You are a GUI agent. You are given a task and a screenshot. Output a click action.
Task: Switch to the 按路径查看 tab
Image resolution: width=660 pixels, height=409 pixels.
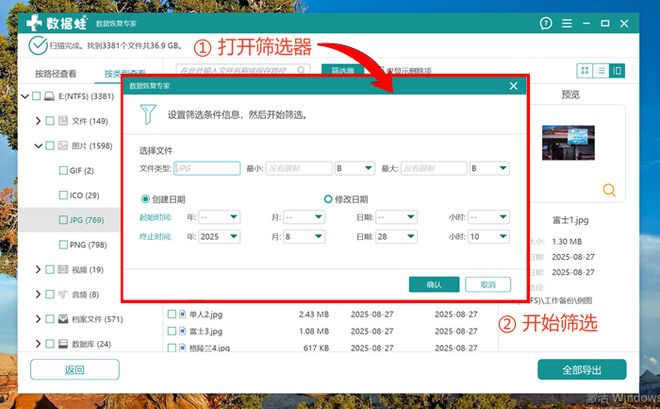pos(56,73)
